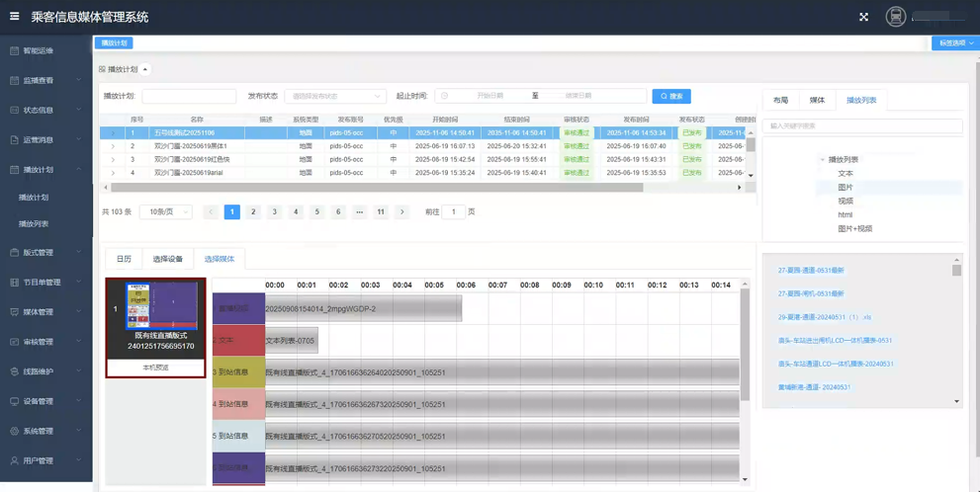Click the 设备管理 monitor icon in sidebar
Screen dimensions: 980x492
(x=14, y=401)
